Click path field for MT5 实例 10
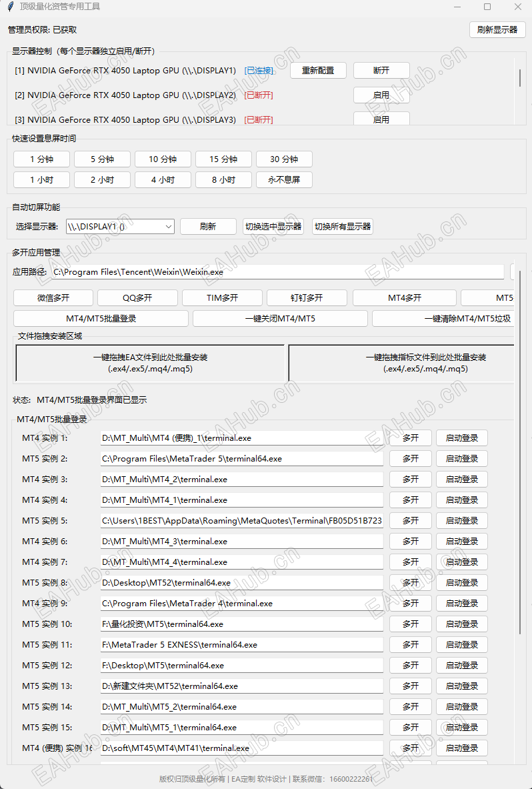This screenshot has height=789, width=532. 242,624
